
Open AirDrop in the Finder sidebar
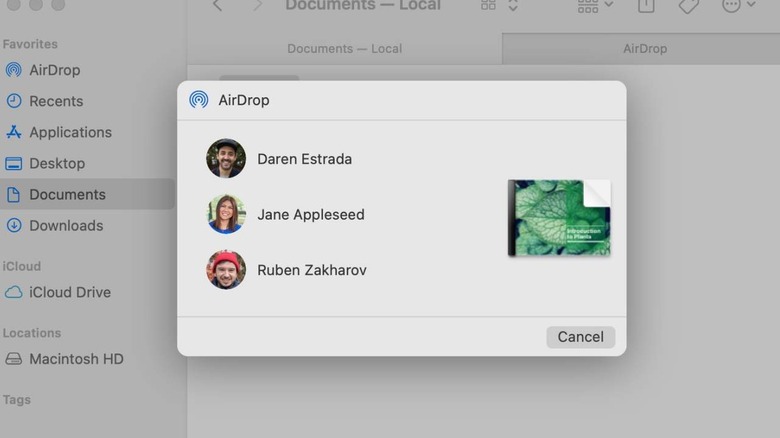(55, 70)
